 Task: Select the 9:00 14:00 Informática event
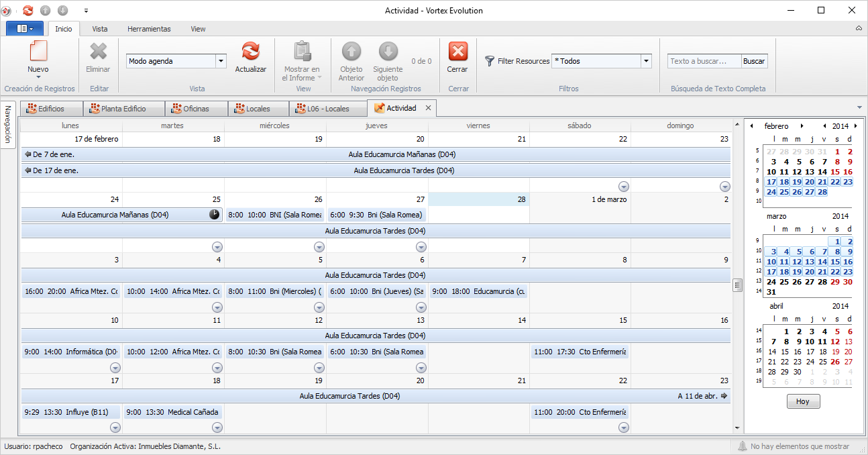tap(70, 352)
